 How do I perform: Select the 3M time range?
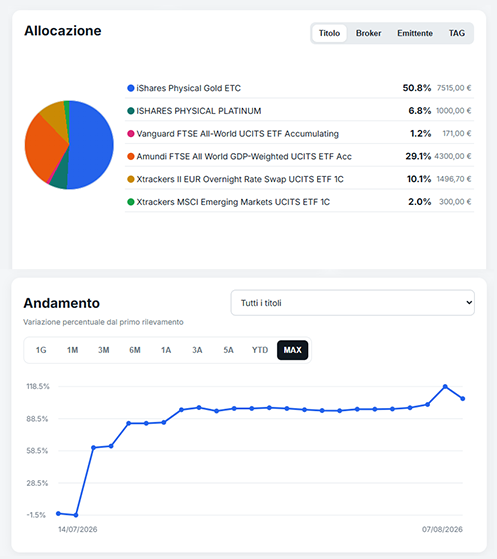pos(103,350)
